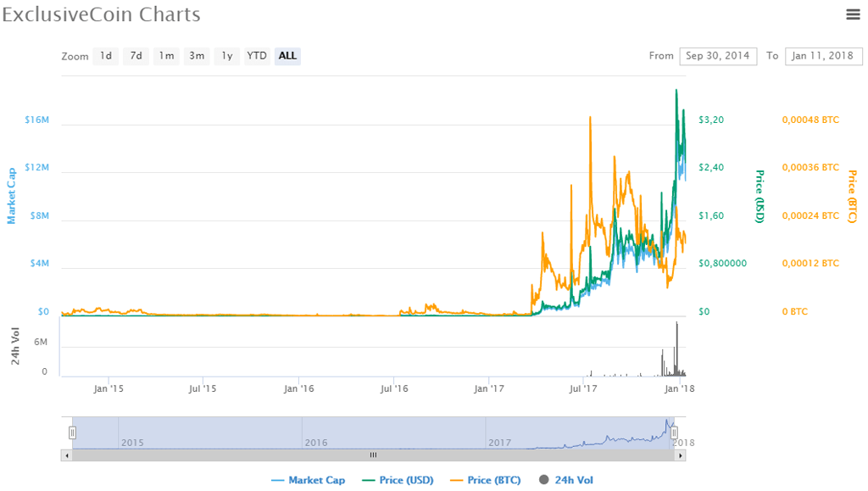Click the "0,00036 BTC" axis label

point(810,167)
